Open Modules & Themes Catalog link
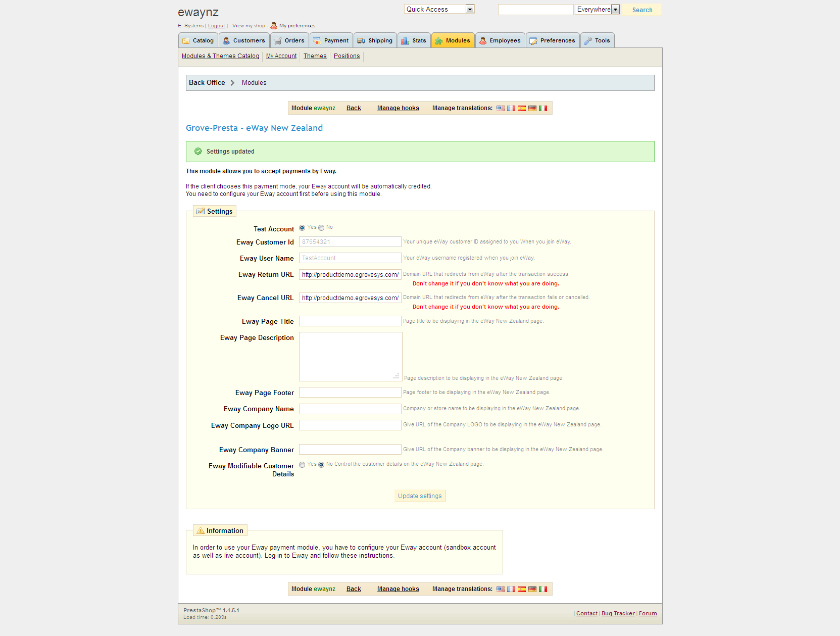This screenshot has width=840, height=636. point(220,56)
